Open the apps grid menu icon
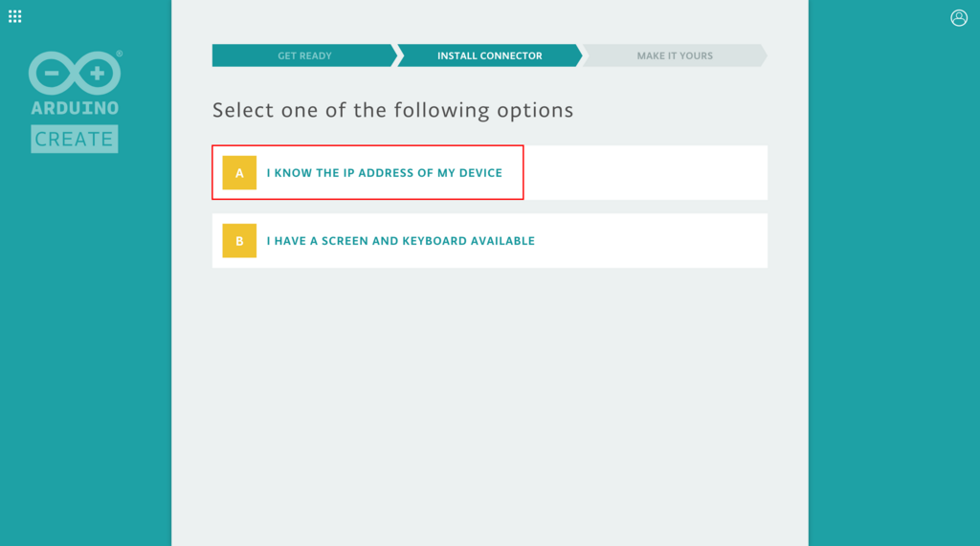Image resolution: width=980 pixels, height=546 pixels. tap(15, 17)
